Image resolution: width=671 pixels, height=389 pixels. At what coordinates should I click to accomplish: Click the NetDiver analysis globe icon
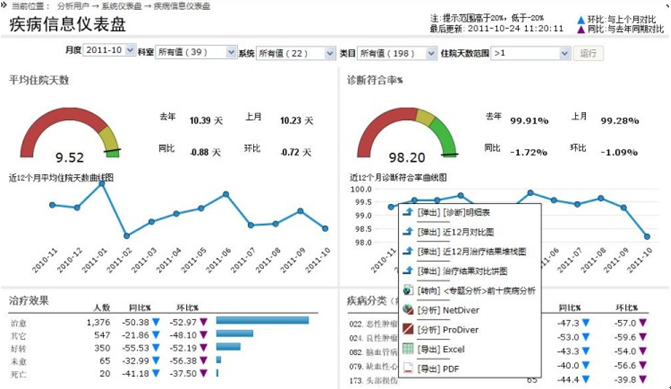(408, 309)
